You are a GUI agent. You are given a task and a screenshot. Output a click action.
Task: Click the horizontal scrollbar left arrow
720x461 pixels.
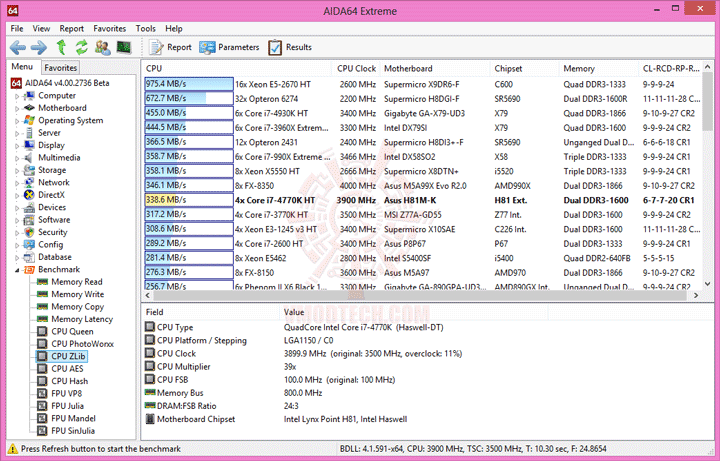pos(147,295)
